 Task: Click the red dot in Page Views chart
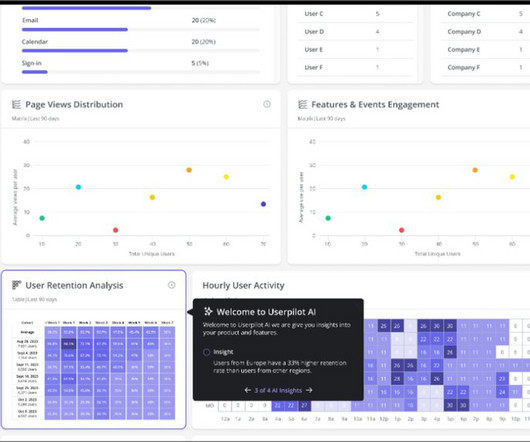116,230
